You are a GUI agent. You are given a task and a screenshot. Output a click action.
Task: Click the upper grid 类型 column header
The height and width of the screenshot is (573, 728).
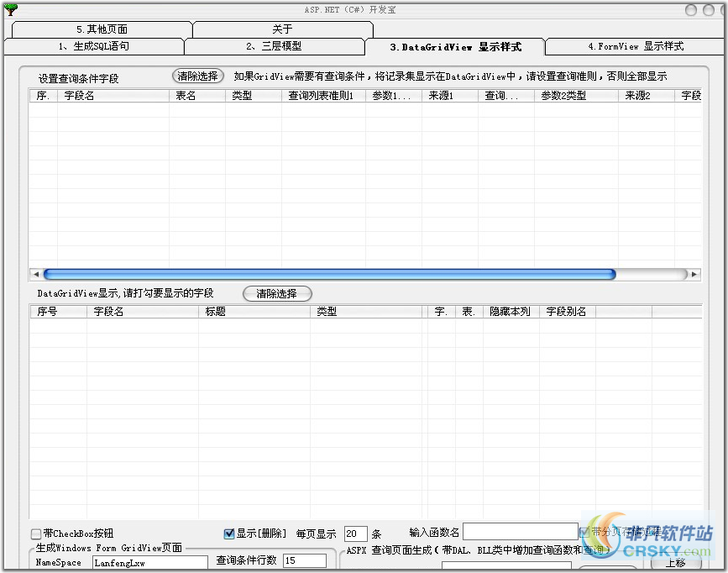tap(254, 96)
